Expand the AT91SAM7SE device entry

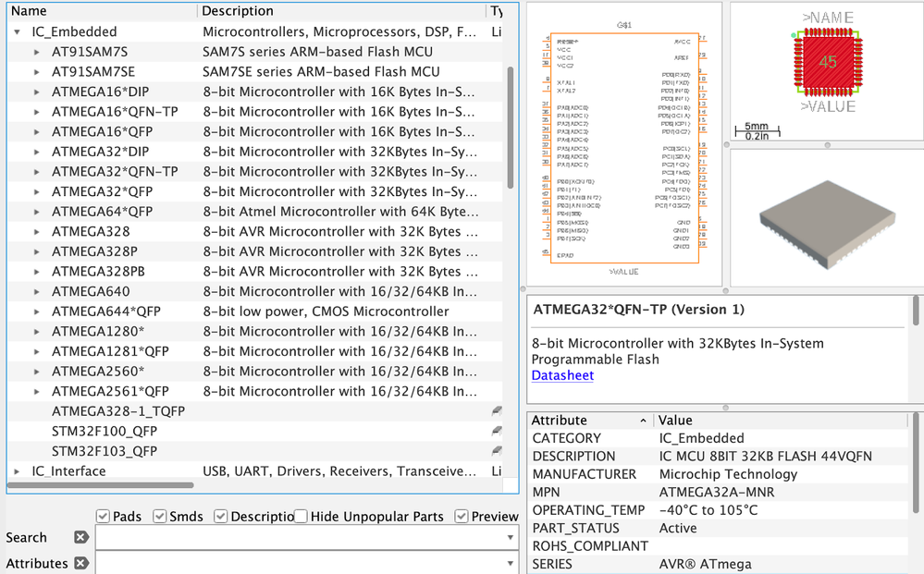(37, 72)
